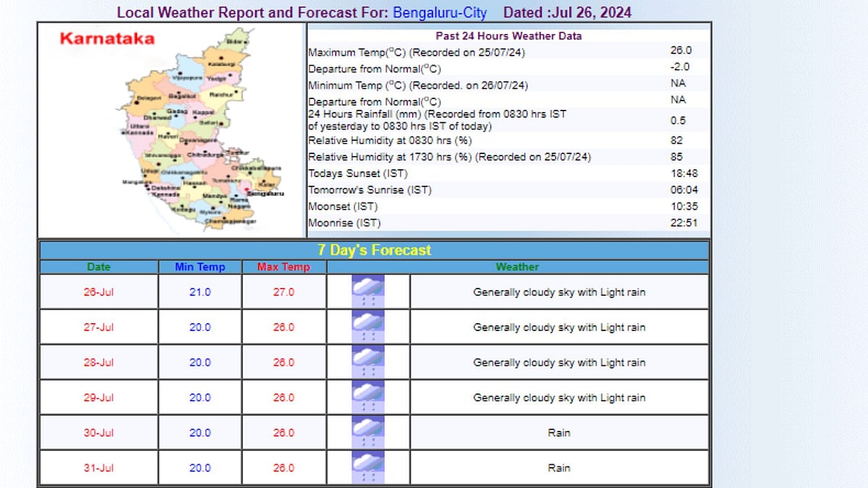Click the 27-Jul light rain weather icon

[x=367, y=327]
